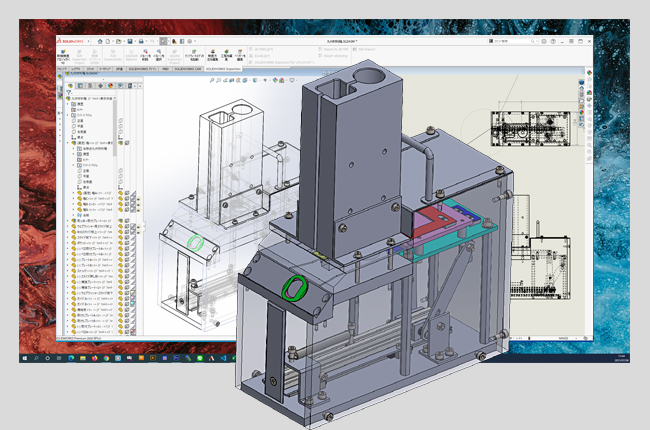Click the Save icon in top toolbar
The image size is (650, 430).
128,41
